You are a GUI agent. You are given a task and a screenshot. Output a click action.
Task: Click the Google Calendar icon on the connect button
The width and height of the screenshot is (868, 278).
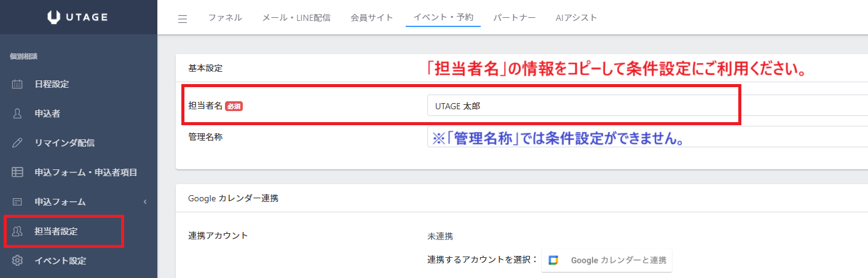click(x=553, y=260)
